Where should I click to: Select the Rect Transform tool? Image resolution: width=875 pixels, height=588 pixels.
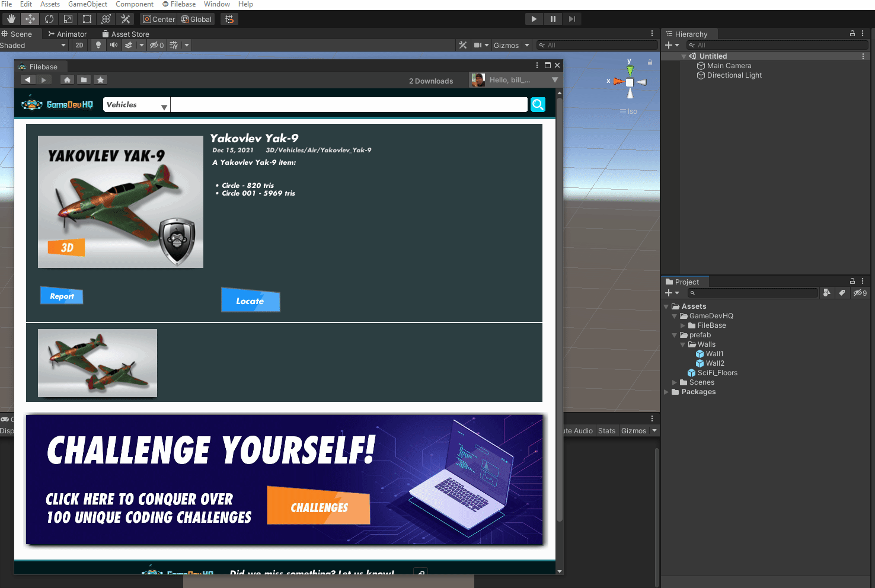(87, 19)
